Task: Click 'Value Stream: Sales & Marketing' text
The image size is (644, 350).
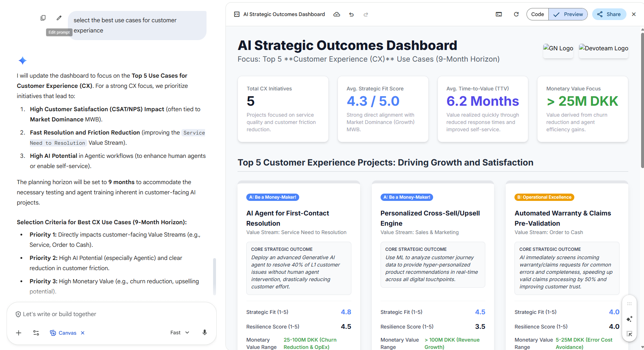Action: pyautogui.click(x=420, y=232)
